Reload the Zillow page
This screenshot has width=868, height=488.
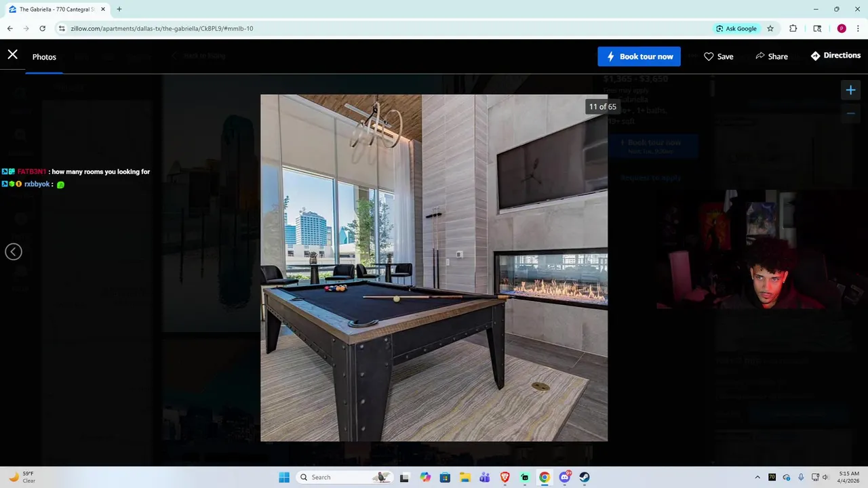pyautogui.click(x=42, y=28)
